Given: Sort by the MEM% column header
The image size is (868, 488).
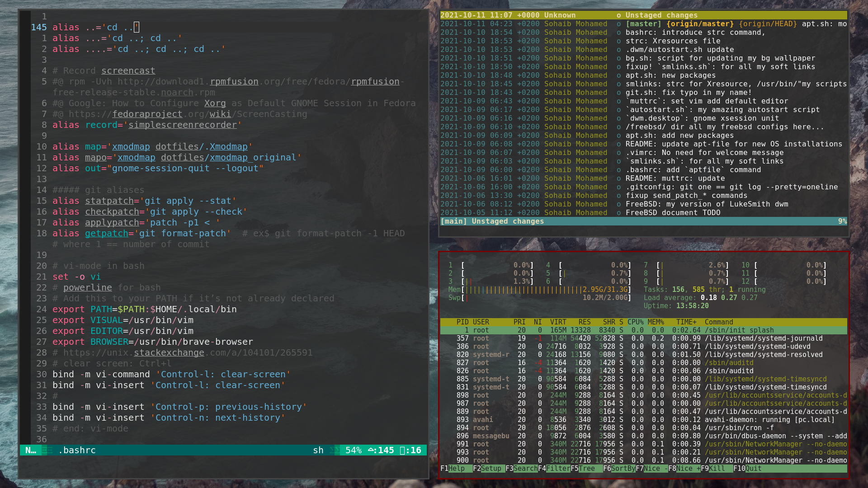Looking at the screenshot, I should point(656,322).
